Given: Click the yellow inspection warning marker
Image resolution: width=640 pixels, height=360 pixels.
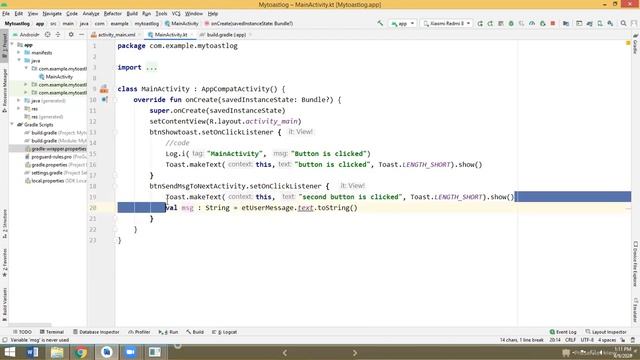Looking at the screenshot, I should (628, 43).
